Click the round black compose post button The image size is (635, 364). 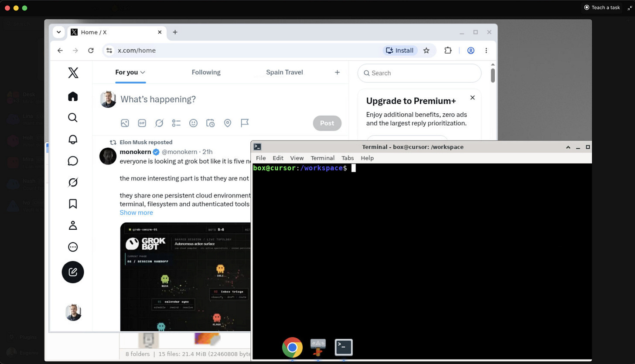pos(73,272)
